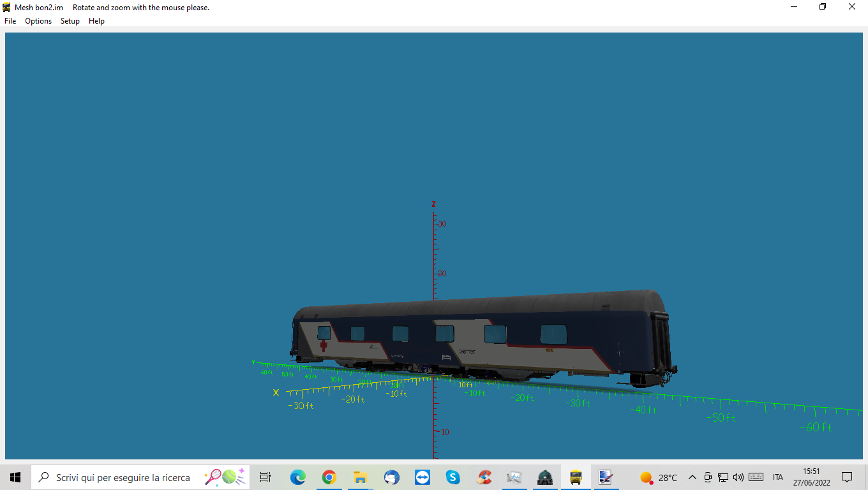
Task: Open Task View from the taskbar
Action: (266, 477)
